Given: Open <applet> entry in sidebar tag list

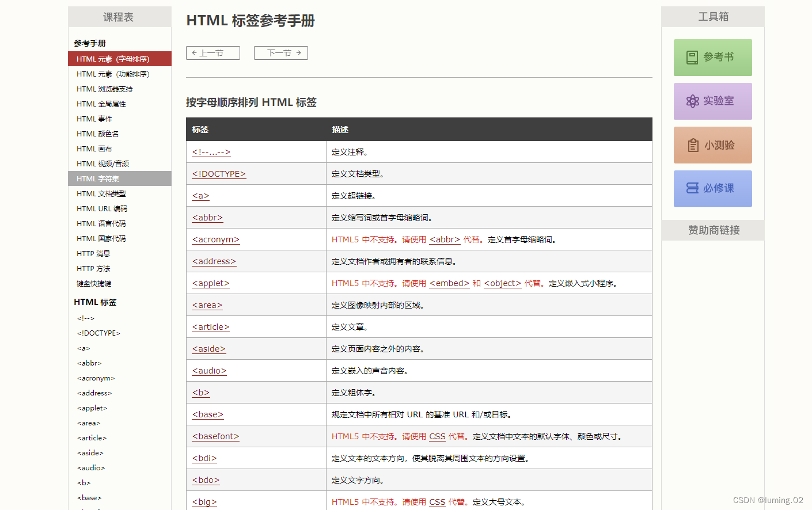Looking at the screenshot, I should [x=92, y=408].
